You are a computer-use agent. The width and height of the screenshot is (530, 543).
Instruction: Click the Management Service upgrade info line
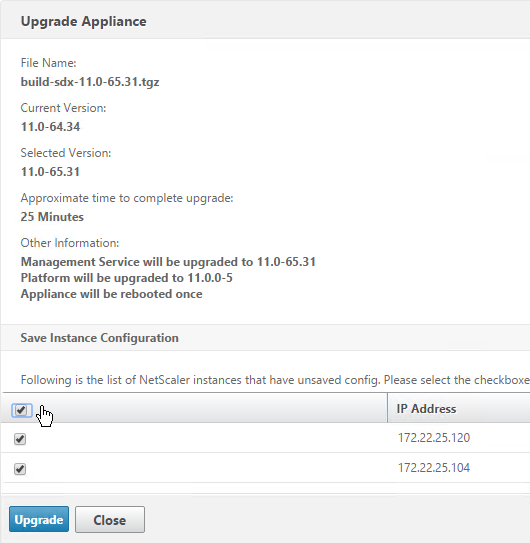[x=168, y=262]
